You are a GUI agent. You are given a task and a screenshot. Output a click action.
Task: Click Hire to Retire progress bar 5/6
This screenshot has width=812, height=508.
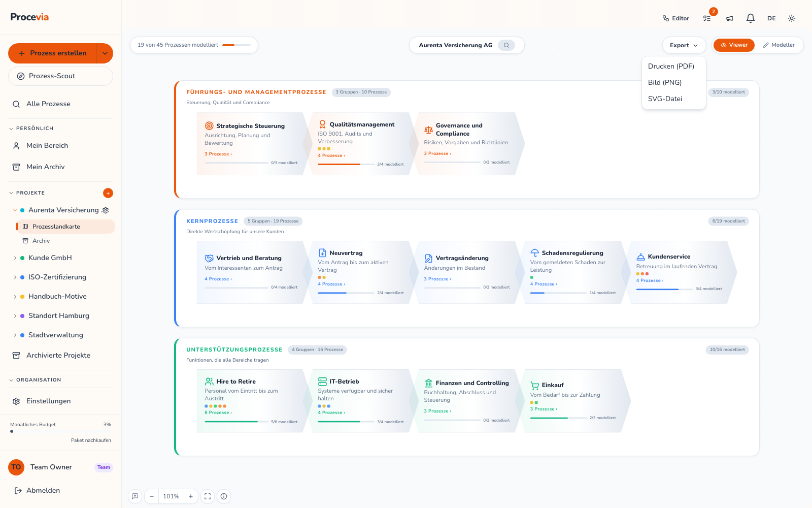tap(236, 422)
